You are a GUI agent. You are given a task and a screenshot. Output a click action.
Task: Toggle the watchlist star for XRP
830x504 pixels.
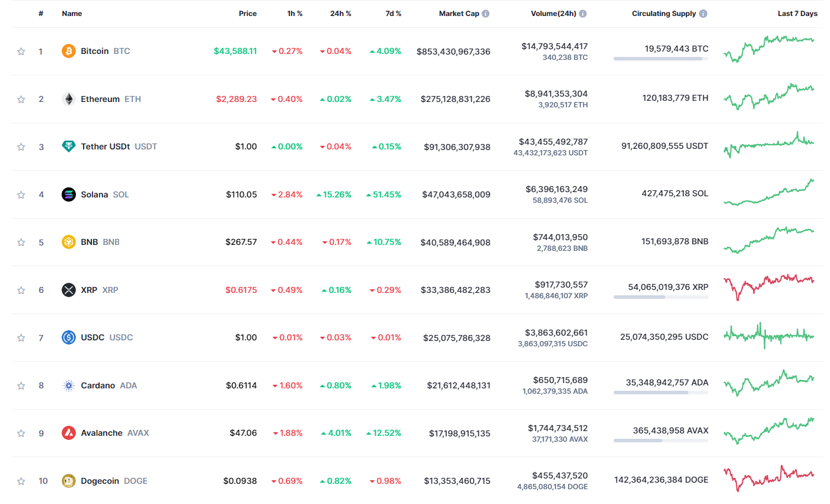pos(21,290)
